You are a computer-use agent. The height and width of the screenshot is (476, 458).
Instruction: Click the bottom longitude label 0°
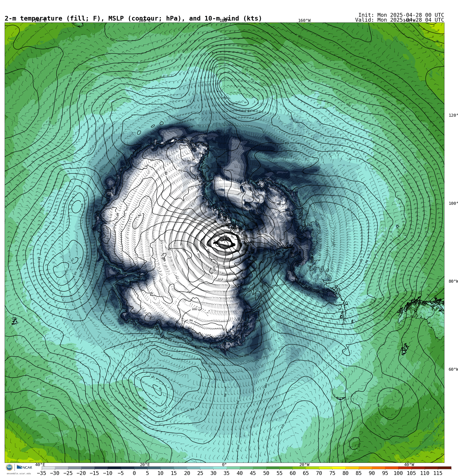coord(224,465)
